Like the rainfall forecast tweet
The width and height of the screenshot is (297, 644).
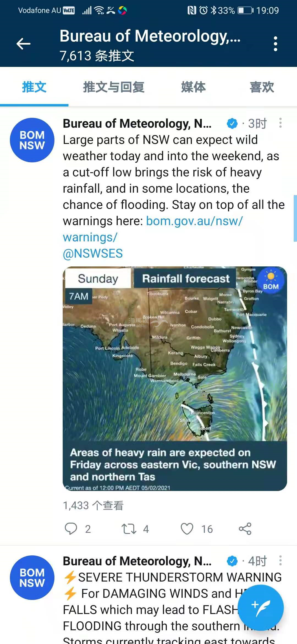click(x=187, y=529)
